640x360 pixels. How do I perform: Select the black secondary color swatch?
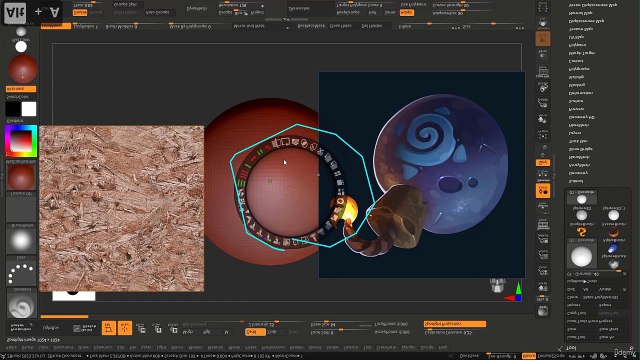[13, 109]
